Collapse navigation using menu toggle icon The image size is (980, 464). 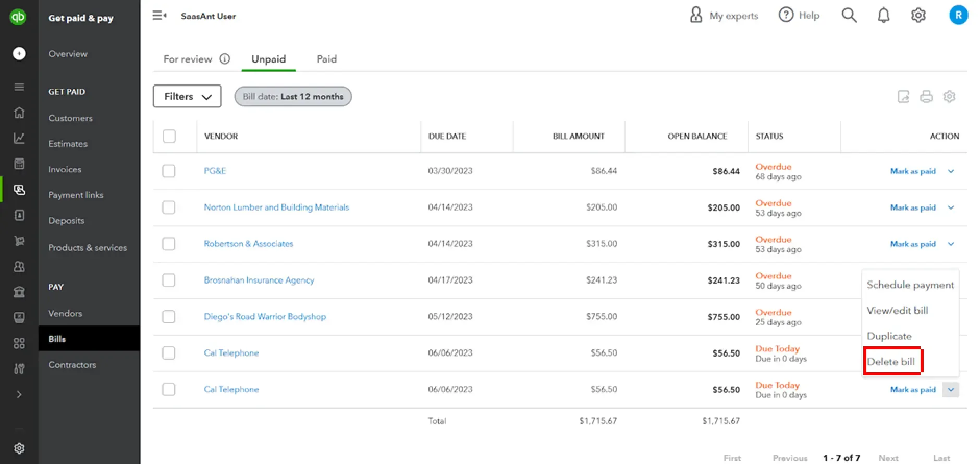tap(160, 16)
